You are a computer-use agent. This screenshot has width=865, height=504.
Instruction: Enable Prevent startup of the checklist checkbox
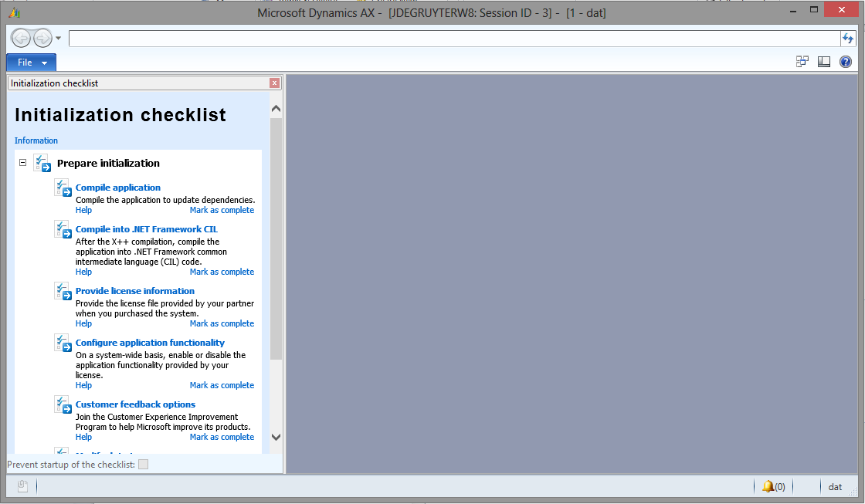[144, 465]
